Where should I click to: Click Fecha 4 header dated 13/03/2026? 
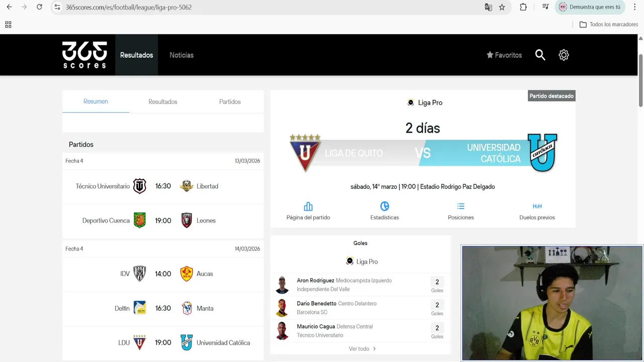(163, 161)
